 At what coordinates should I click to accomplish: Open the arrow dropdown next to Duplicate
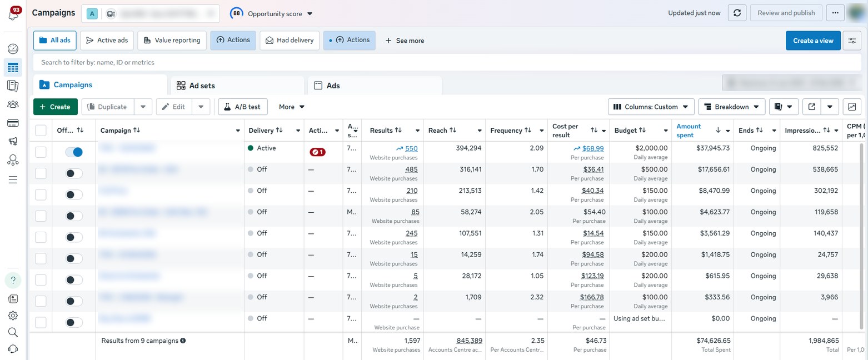coord(143,107)
